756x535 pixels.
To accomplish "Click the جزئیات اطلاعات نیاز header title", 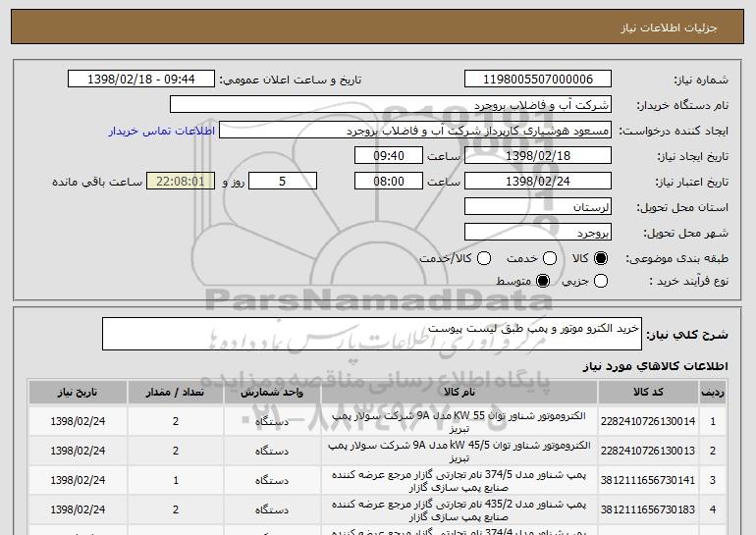I will pyautogui.click(x=669, y=27).
